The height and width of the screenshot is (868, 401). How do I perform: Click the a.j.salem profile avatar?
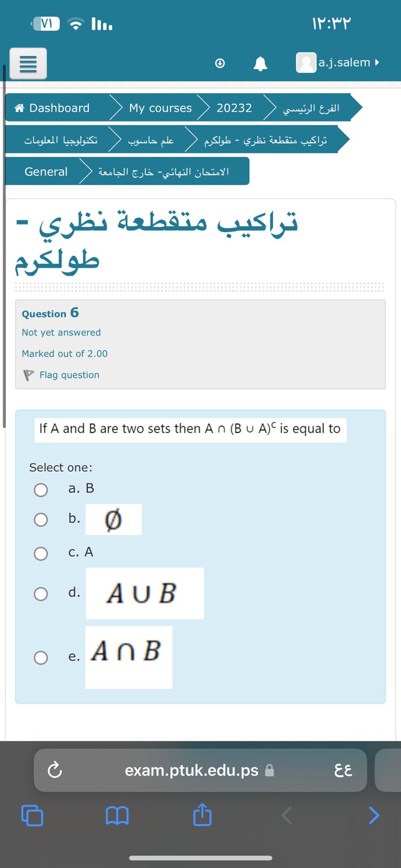click(306, 62)
